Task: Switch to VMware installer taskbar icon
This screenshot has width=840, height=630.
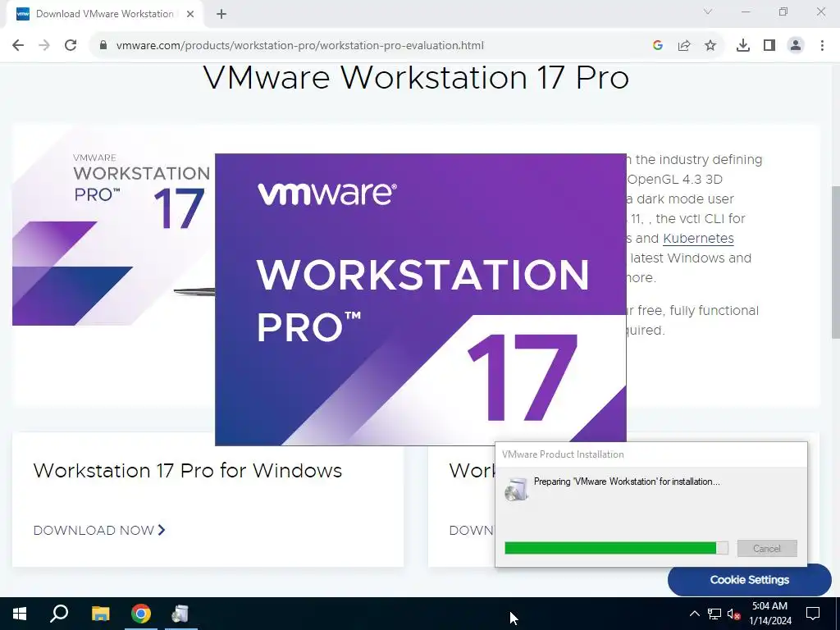Action: [x=180, y=614]
